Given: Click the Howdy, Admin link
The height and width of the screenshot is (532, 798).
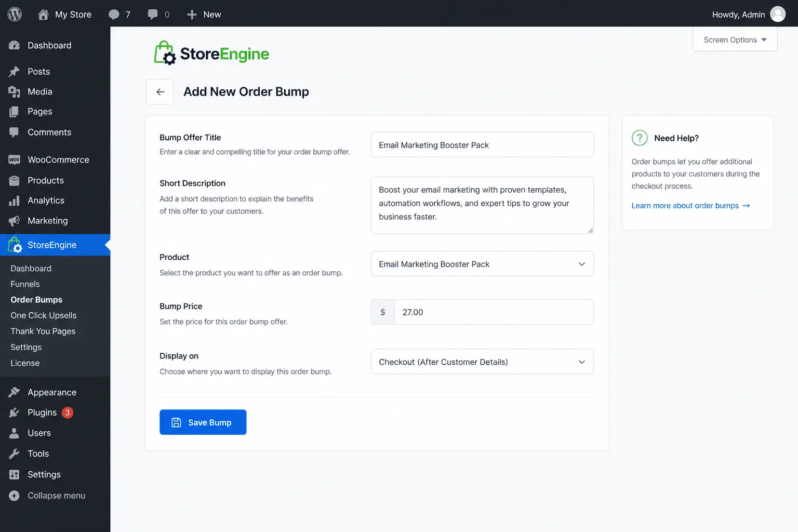Looking at the screenshot, I should pyautogui.click(x=738, y=15).
